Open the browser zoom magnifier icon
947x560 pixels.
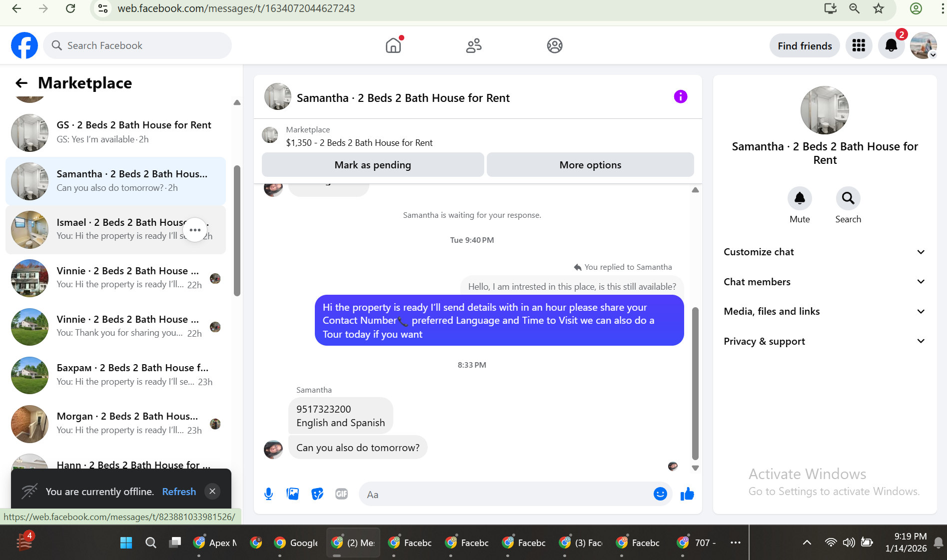point(855,8)
